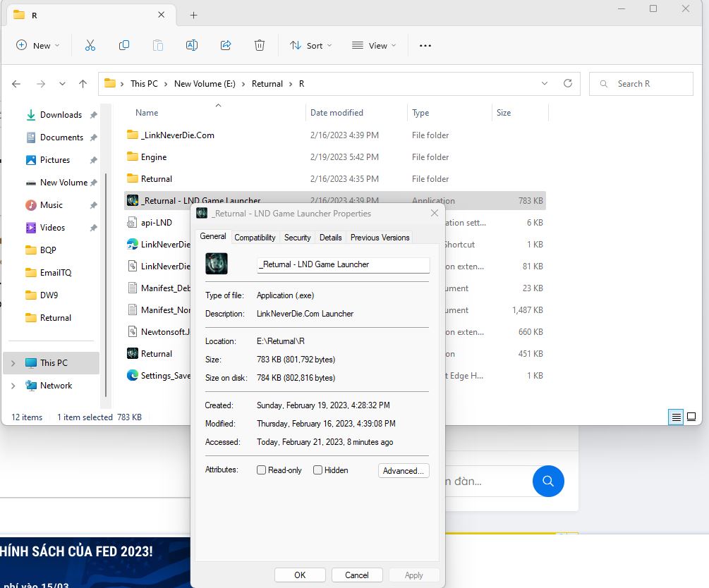Open the Advanced attributes button
The height and width of the screenshot is (588, 709).
tap(404, 470)
